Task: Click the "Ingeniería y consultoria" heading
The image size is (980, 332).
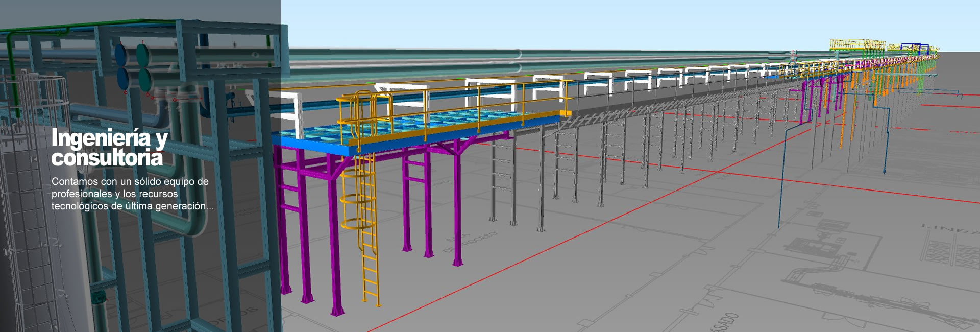Action: click(109, 148)
